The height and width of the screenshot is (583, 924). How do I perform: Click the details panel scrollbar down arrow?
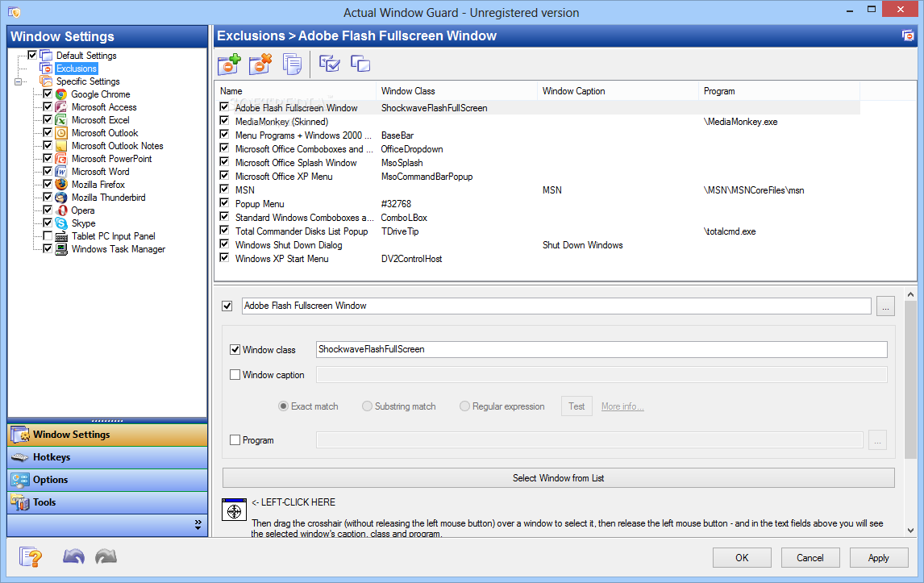(x=910, y=530)
